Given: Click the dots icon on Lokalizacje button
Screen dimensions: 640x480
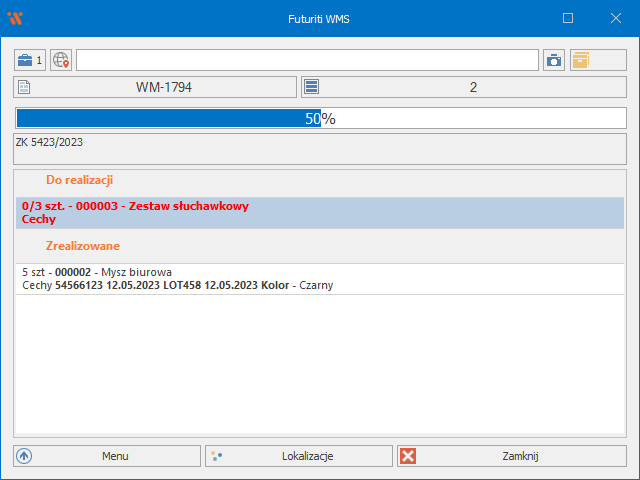Looking at the screenshot, I should coord(216,456).
